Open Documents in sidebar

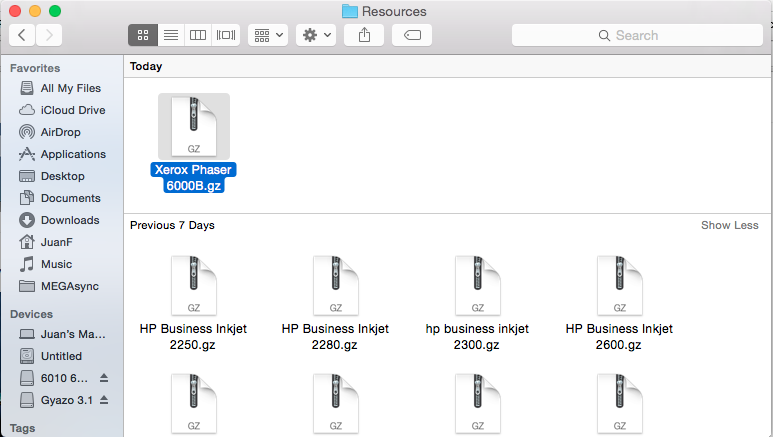click(x=62, y=198)
